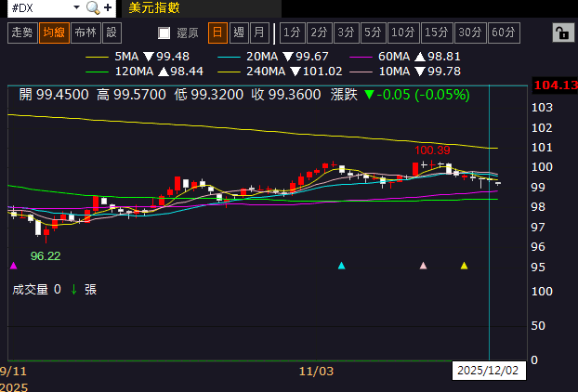
Task: Click the 104.13 price axis label
Action: click(x=555, y=85)
